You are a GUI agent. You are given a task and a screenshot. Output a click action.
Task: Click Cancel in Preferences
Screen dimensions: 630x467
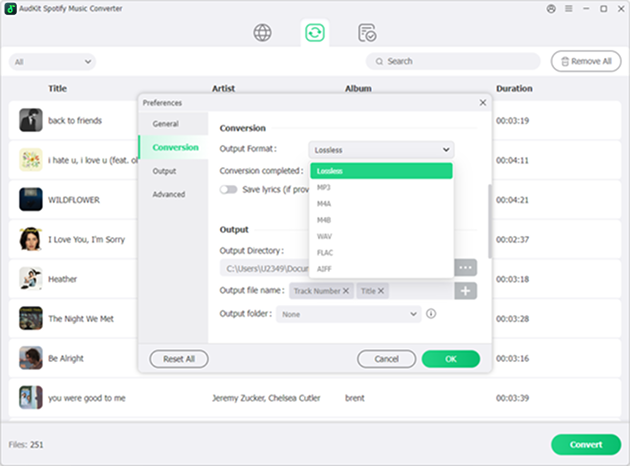pos(387,359)
